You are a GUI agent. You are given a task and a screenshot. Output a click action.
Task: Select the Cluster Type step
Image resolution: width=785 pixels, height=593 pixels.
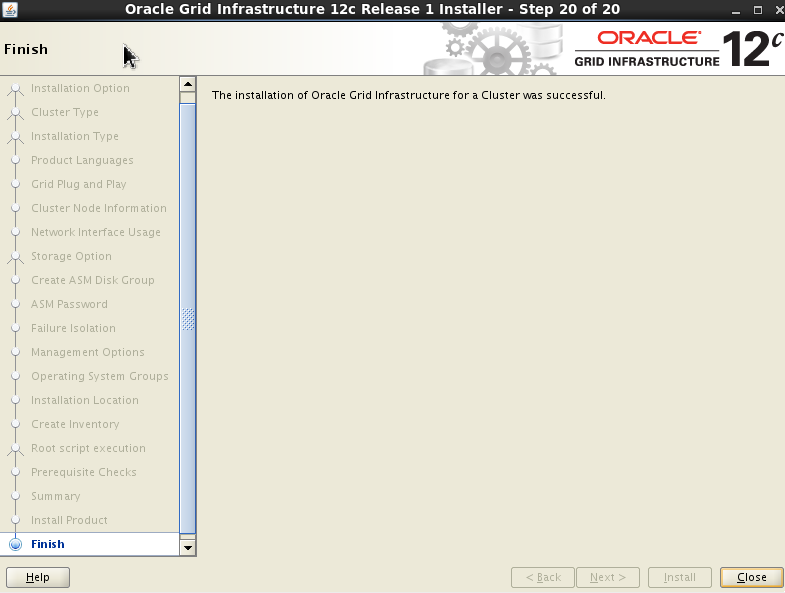(65, 112)
